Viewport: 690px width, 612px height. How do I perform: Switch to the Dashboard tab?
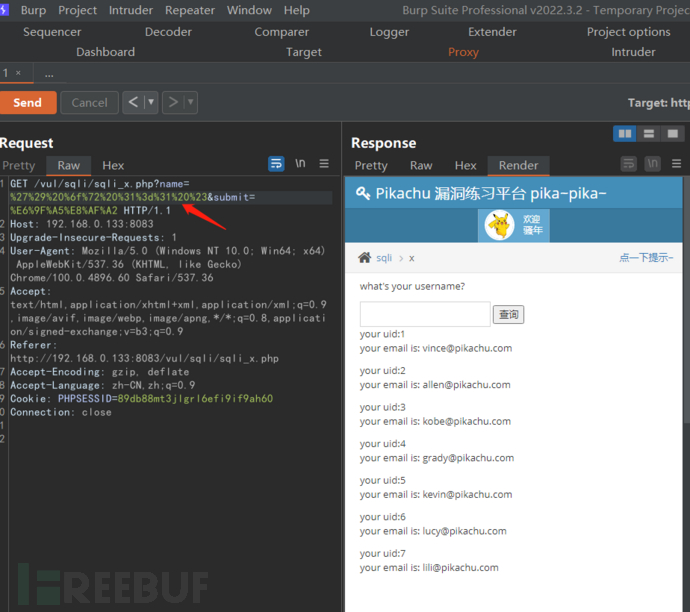click(106, 52)
